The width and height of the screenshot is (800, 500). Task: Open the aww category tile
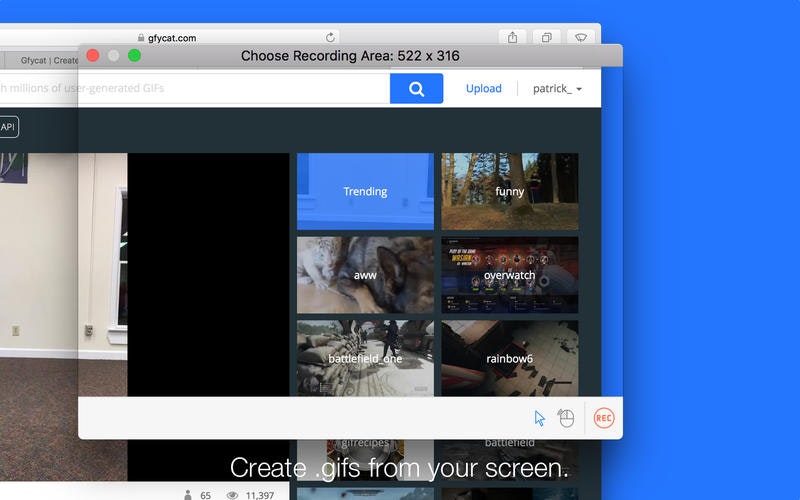365,275
